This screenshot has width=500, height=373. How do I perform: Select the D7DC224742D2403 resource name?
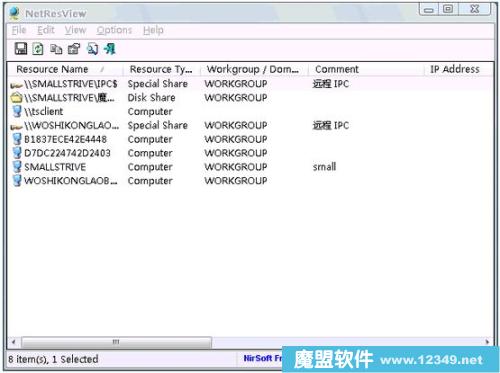tap(67, 153)
